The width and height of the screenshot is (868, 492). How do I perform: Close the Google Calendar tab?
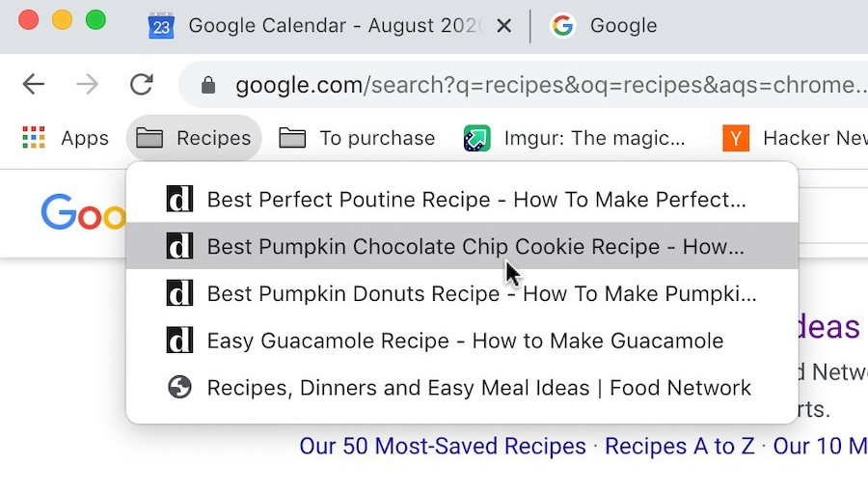click(503, 25)
